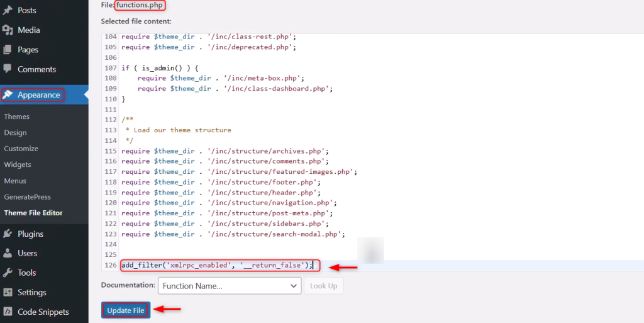
Task: Open the Design submenu link
Action: 15,133
